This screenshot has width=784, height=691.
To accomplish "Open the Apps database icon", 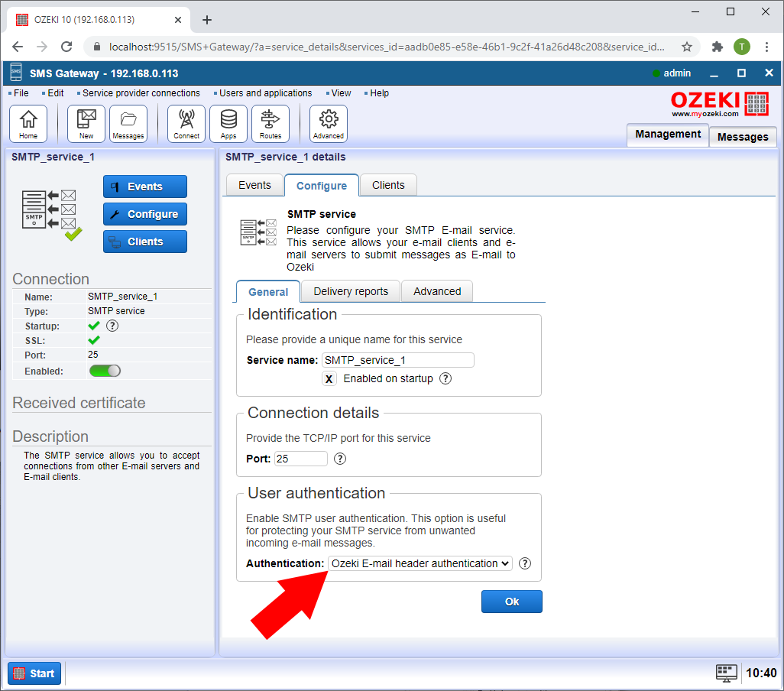I will pyautogui.click(x=228, y=124).
